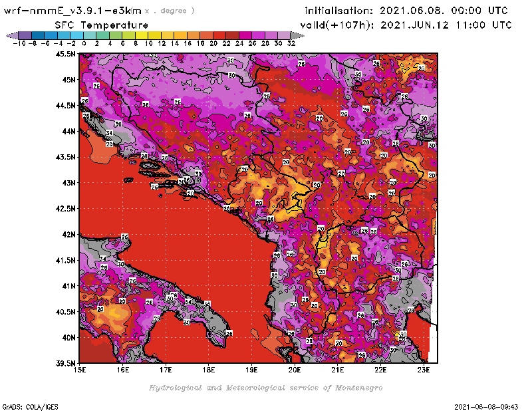Click the 40N latitude axis label
Viewport: 532px width, 411px height.
[x=68, y=338]
